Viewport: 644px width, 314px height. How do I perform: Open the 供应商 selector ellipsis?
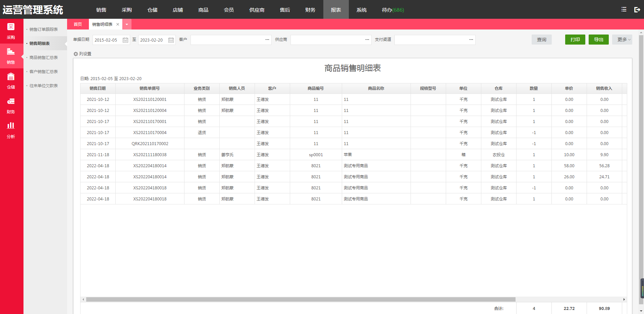pyautogui.click(x=367, y=40)
